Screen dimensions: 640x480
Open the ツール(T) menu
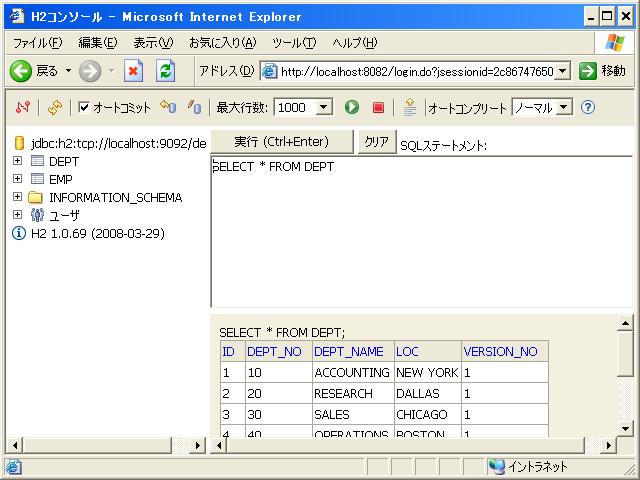[x=293, y=43]
